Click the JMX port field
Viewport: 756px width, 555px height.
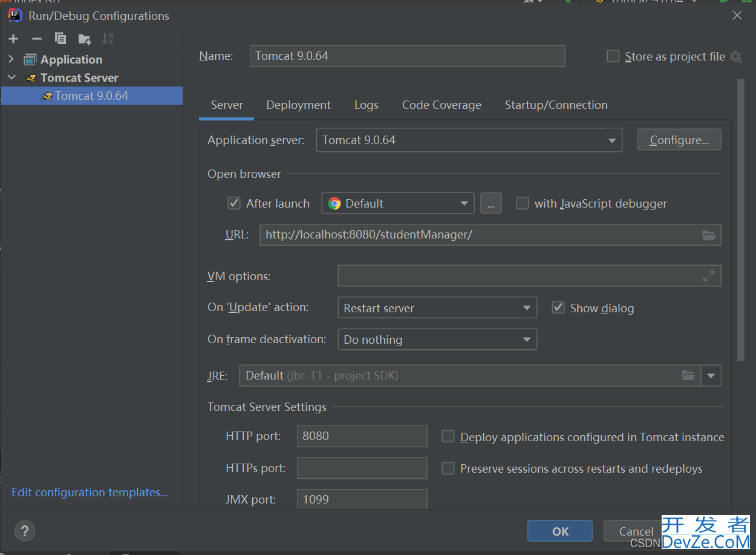tap(362, 499)
